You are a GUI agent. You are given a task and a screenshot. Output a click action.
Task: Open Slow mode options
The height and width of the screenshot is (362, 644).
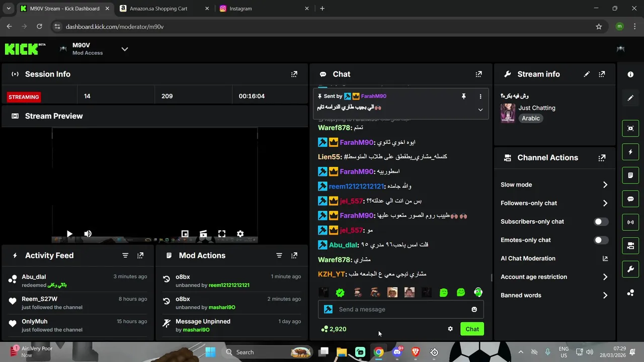click(x=554, y=185)
